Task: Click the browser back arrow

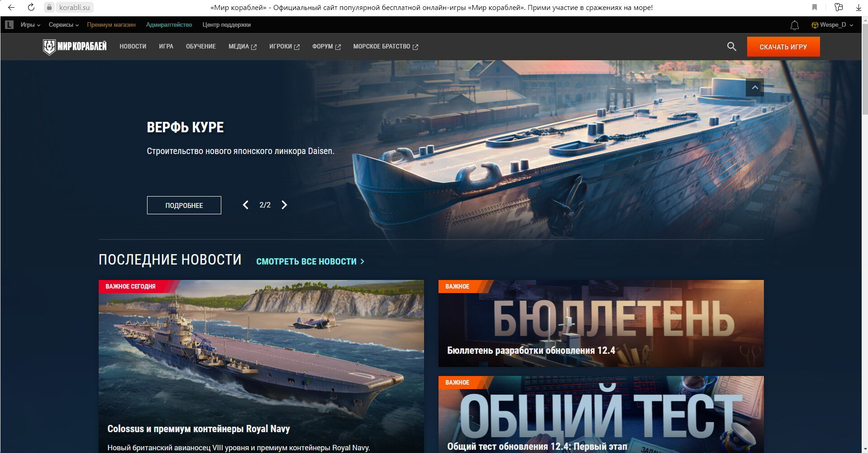Action: (11, 7)
